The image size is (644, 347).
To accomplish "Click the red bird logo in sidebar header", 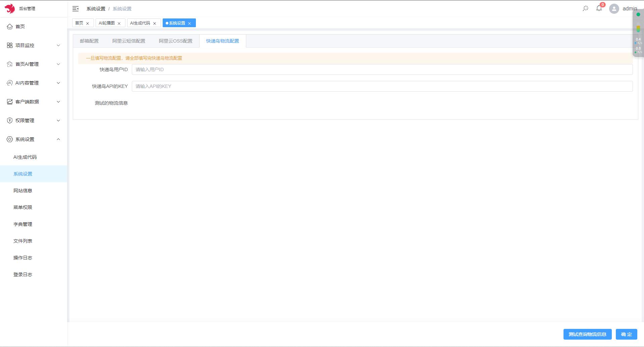I will pyautogui.click(x=10, y=8).
